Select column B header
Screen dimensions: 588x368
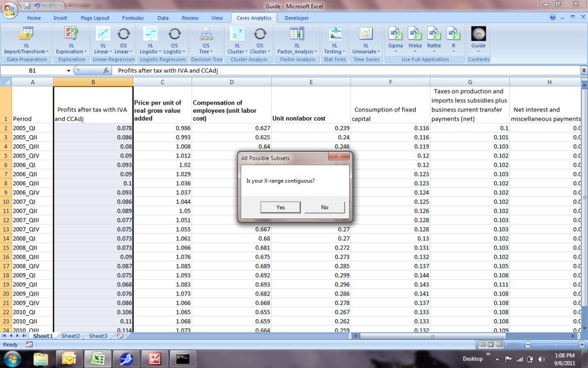(x=93, y=82)
